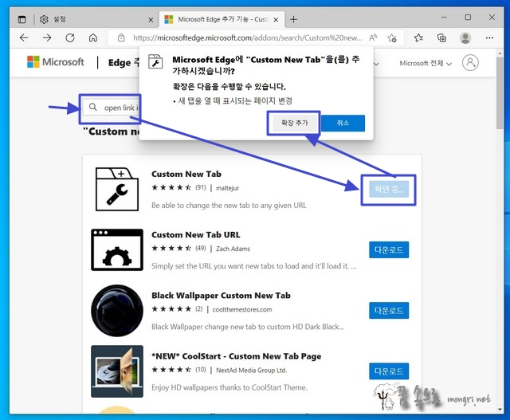This screenshot has width=510, height=420.
Task: Click NextAd Media Group Ltd. publisher text
Action: click(252, 371)
